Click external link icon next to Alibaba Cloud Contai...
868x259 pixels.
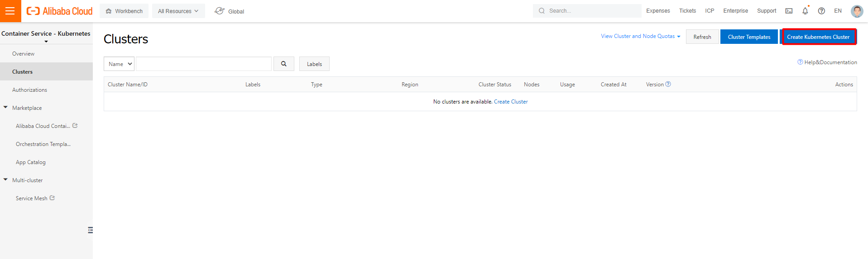pos(75,126)
